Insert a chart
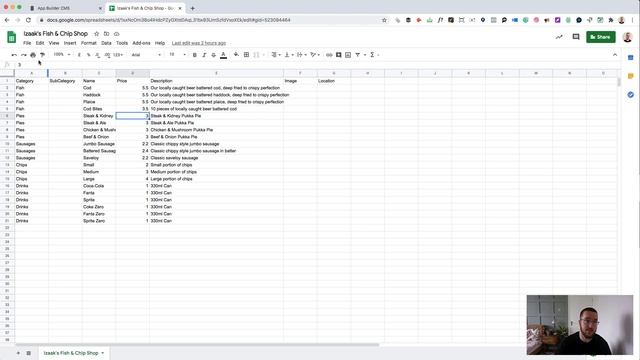Viewport: 640px width, 360px height. coord(348,55)
